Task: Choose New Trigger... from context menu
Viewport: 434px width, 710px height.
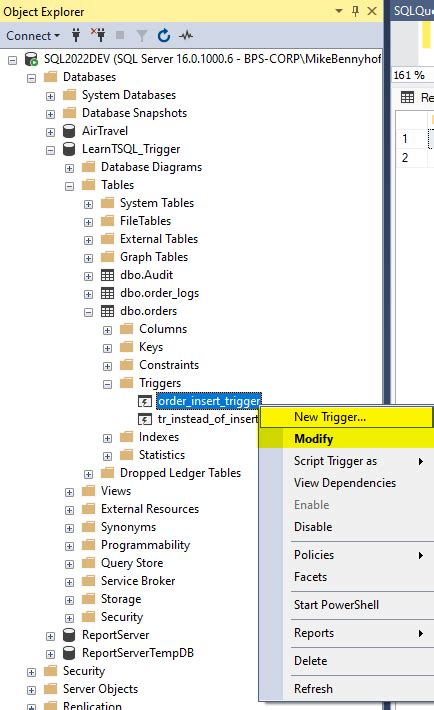Action: click(x=347, y=417)
